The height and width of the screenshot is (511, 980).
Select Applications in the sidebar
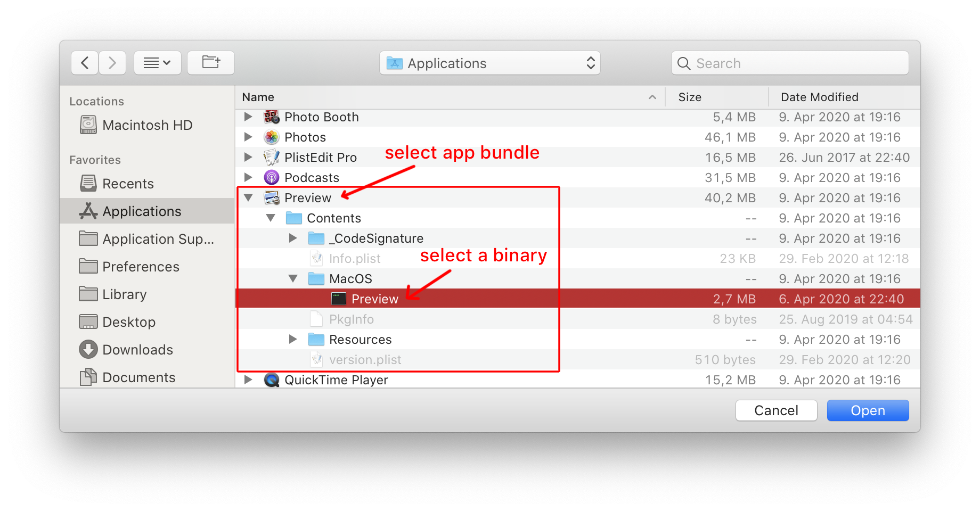[x=147, y=211]
